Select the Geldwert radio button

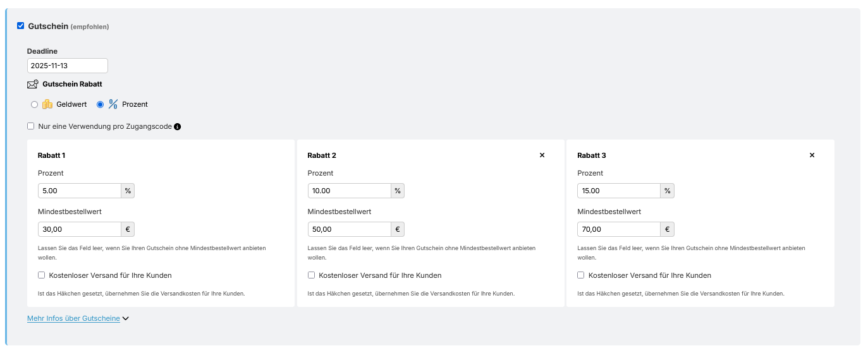[x=34, y=104]
